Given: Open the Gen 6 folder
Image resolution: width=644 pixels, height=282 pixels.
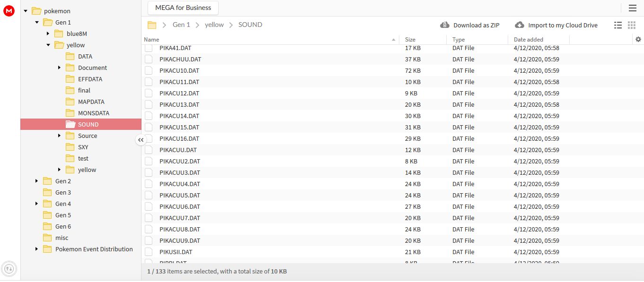Looking at the screenshot, I should tap(63, 226).
